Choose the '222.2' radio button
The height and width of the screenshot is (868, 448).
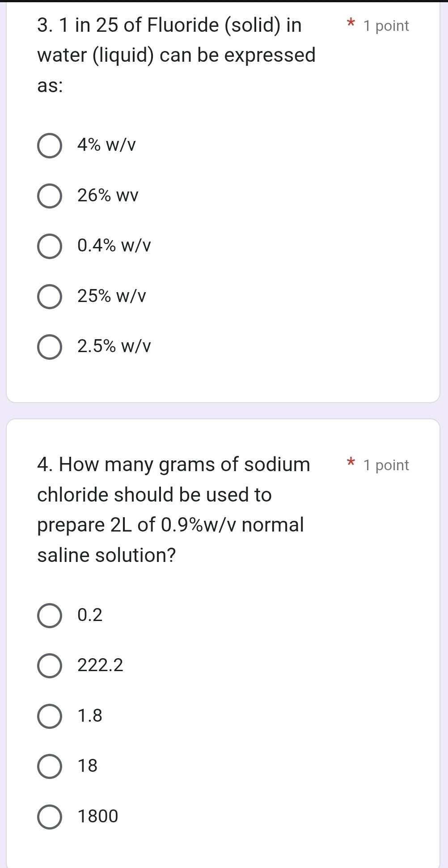pyautogui.click(x=49, y=666)
